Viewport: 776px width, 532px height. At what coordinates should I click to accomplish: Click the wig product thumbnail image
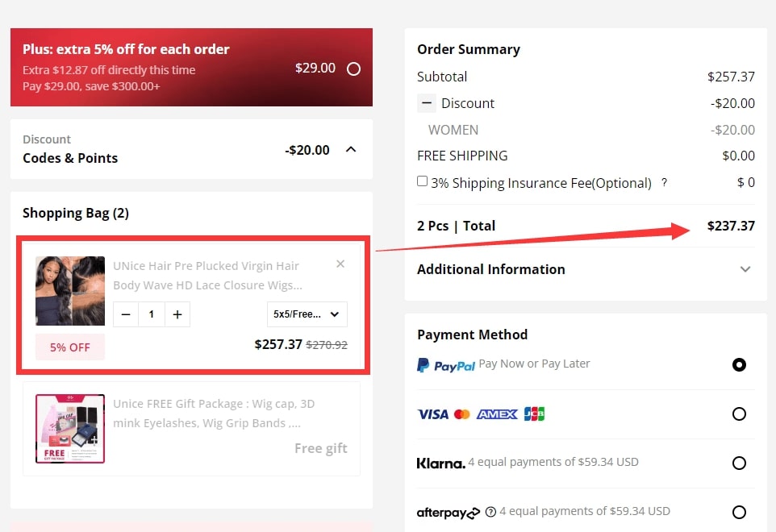pyautogui.click(x=70, y=291)
